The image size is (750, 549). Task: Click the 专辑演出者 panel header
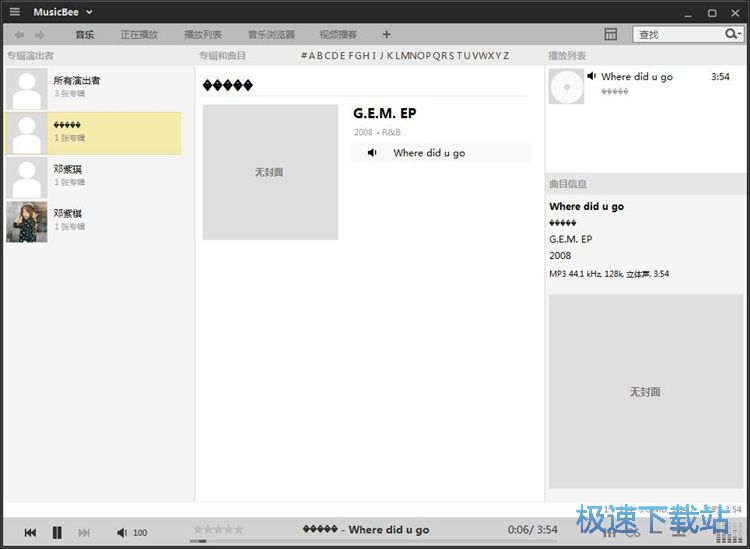point(30,55)
